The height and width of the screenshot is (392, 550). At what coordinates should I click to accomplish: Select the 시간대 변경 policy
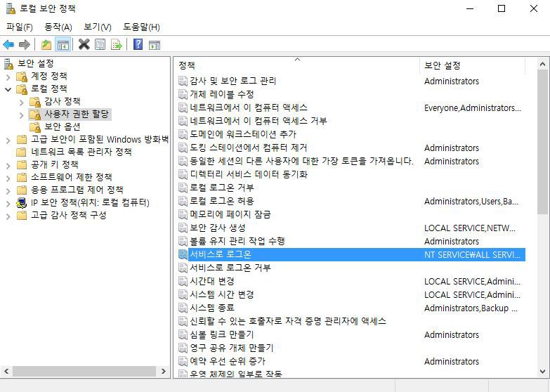tap(212, 281)
